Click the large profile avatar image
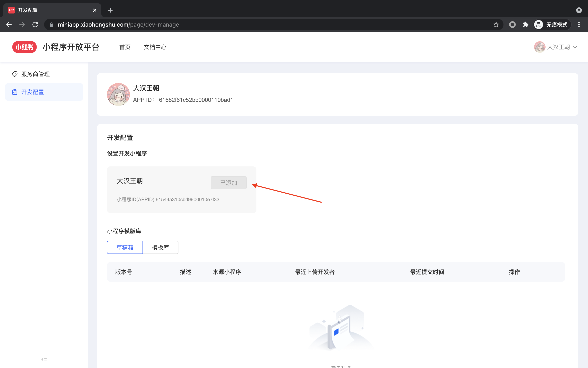Viewport: 588px width, 368px height. click(x=118, y=94)
